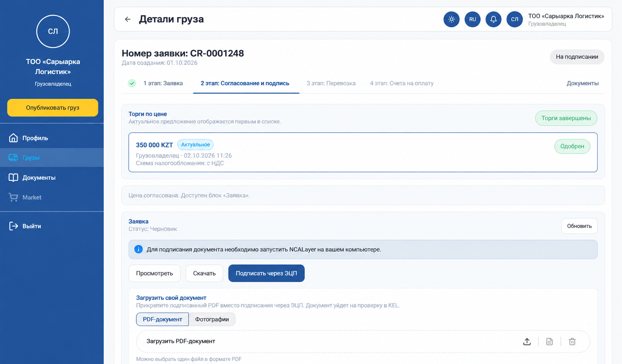
Task: Click the Торги завершены badge
Action: click(x=566, y=118)
